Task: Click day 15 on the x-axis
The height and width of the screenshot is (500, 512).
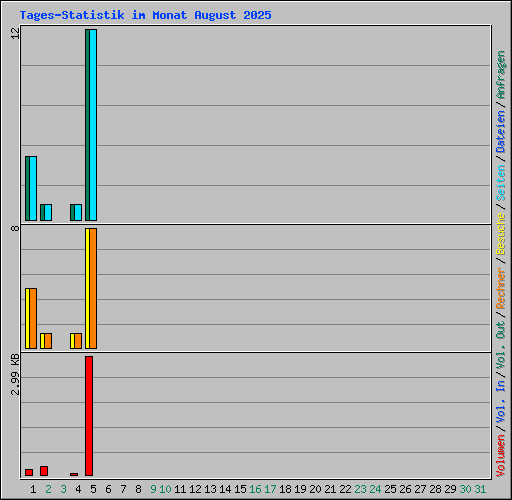Action: tap(240, 489)
